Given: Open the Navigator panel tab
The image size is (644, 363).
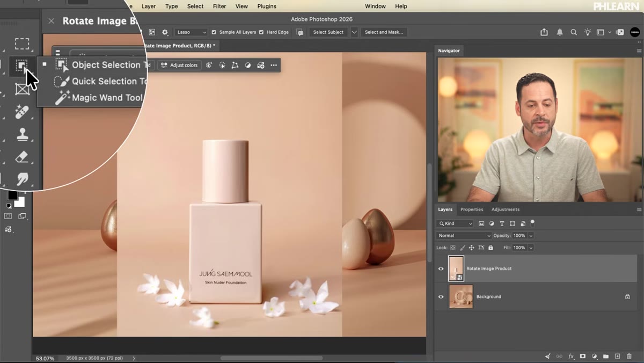Looking at the screenshot, I should click(449, 50).
